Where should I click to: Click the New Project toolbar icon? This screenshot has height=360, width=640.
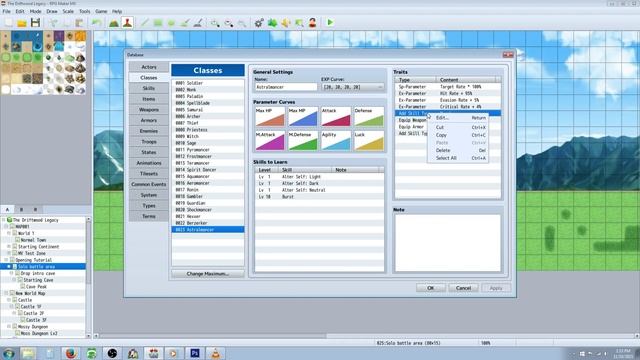(x=9, y=23)
